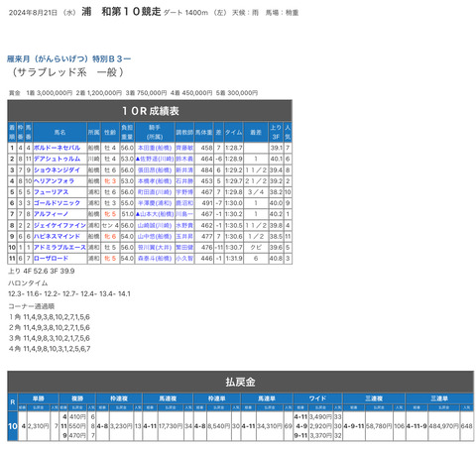View details of horse ショウネンジダイ
Screen dimensions: 476x449
tap(57, 169)
